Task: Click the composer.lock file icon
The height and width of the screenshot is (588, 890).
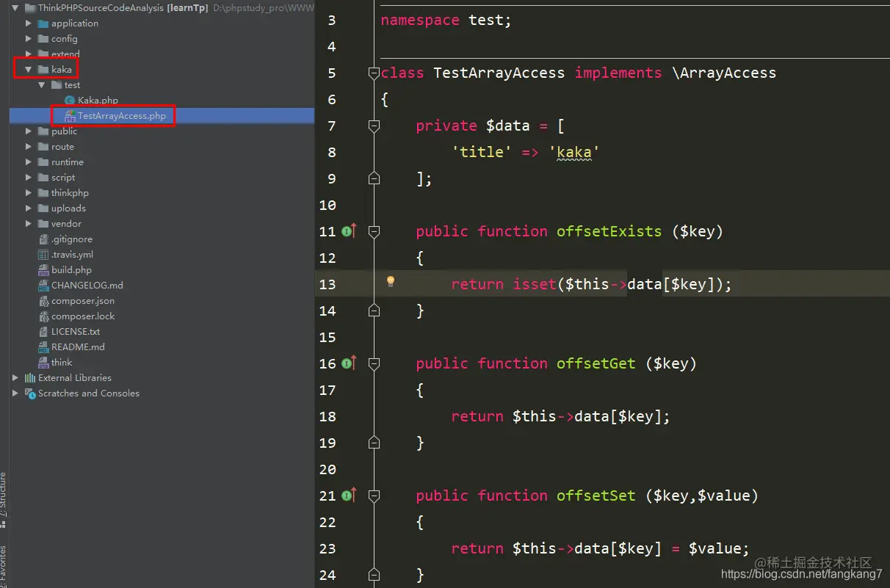Action: click(43, 316)
